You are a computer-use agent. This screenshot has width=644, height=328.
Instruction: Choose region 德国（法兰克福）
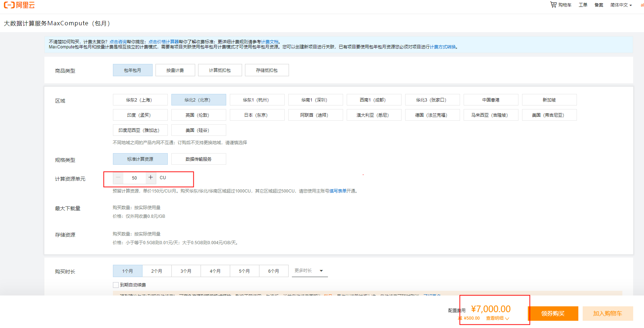[x=433, y=115]
